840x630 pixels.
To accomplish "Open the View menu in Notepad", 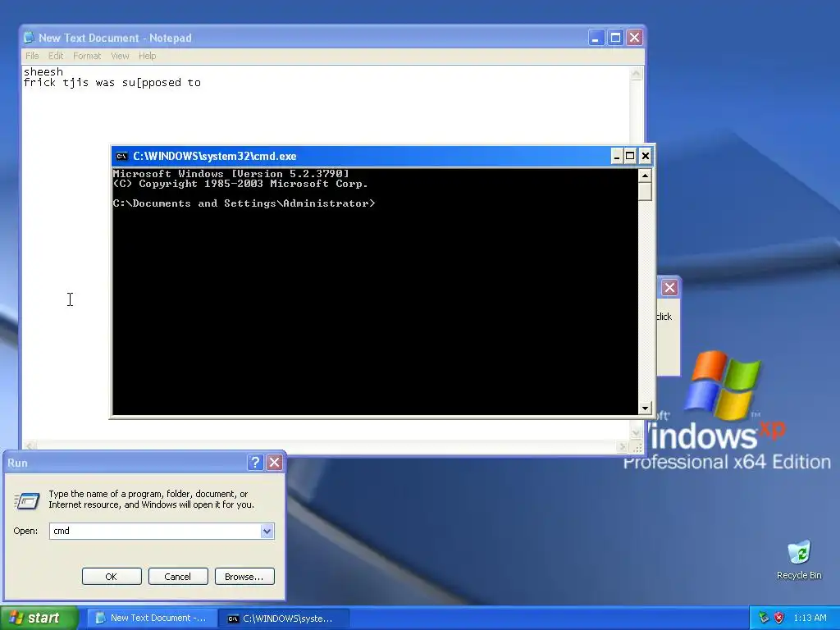I will pos(120,56).
